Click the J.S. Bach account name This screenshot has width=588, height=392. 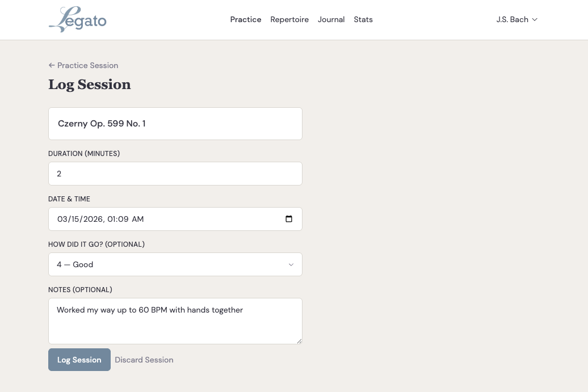tap(511, 19)
